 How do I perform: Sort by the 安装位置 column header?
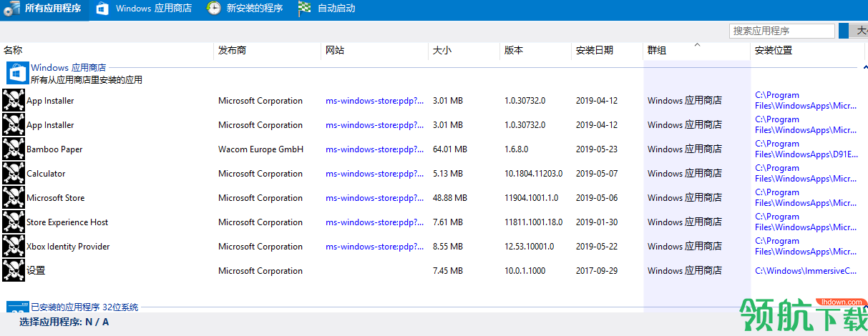pos(774,51)
